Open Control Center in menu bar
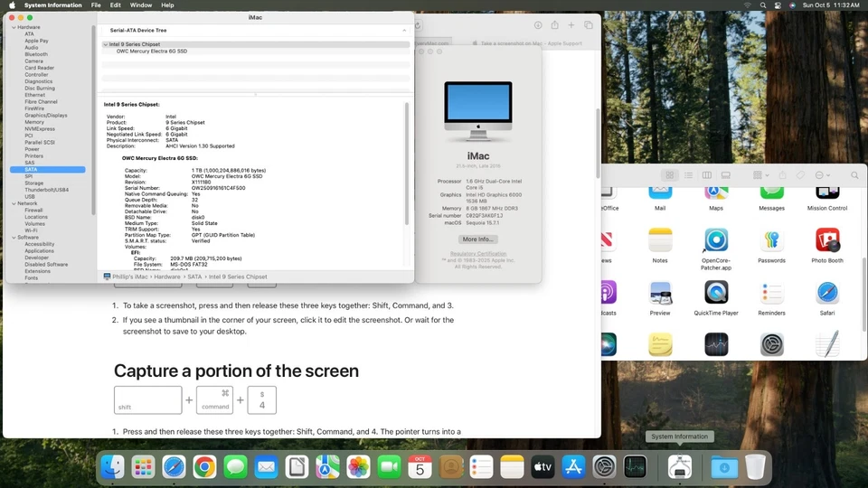The height and width of the screenshot is (488, 868). [778, 5]
